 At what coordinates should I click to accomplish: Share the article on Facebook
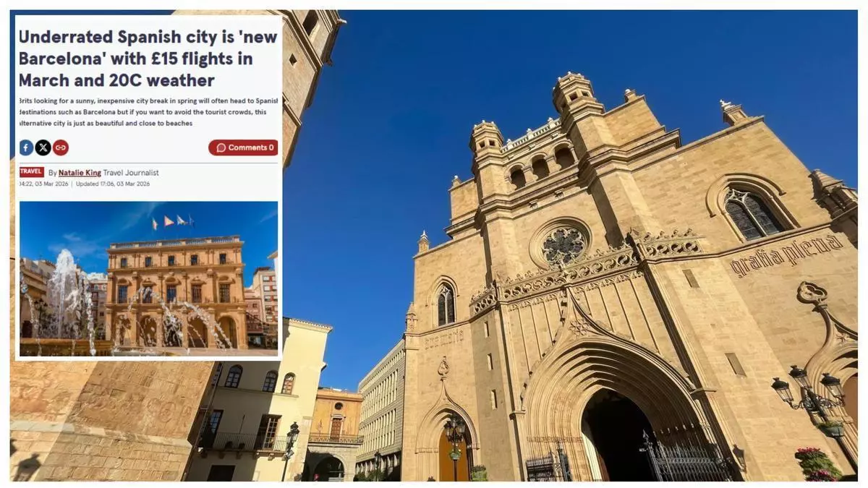click(26, 147)
